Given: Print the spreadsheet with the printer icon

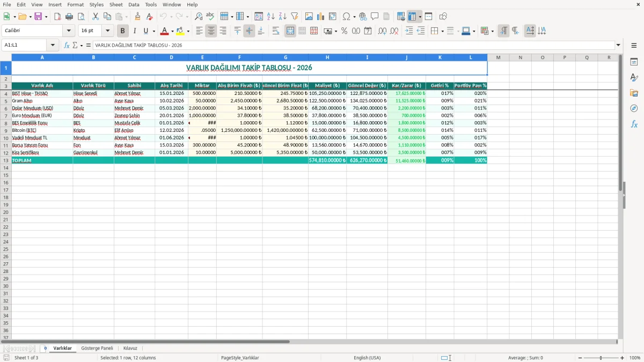Looking at the screenshot, I should click(69, 17).
